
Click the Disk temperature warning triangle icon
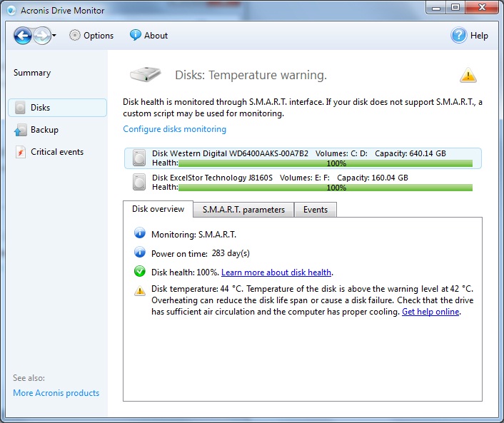click(x=140, y=290)
